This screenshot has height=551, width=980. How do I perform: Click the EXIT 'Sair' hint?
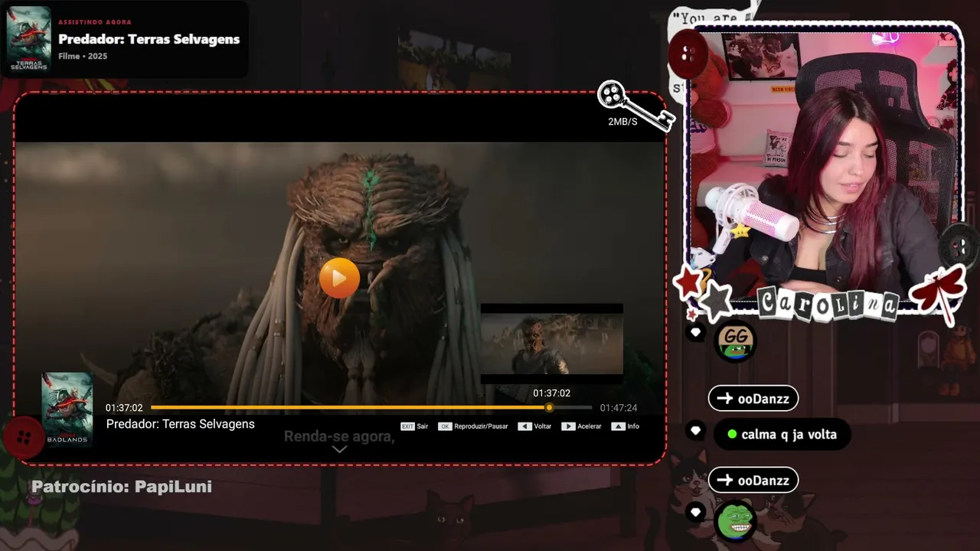[414, 426]
